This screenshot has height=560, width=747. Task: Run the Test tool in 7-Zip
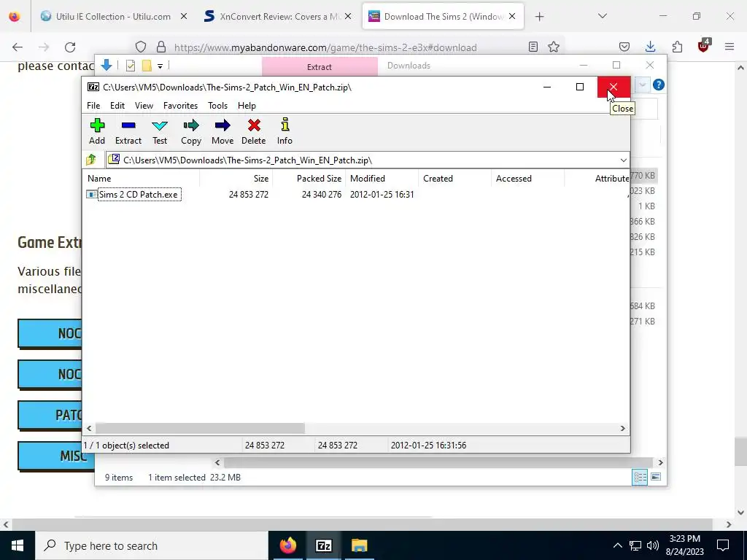coord(160,131)
